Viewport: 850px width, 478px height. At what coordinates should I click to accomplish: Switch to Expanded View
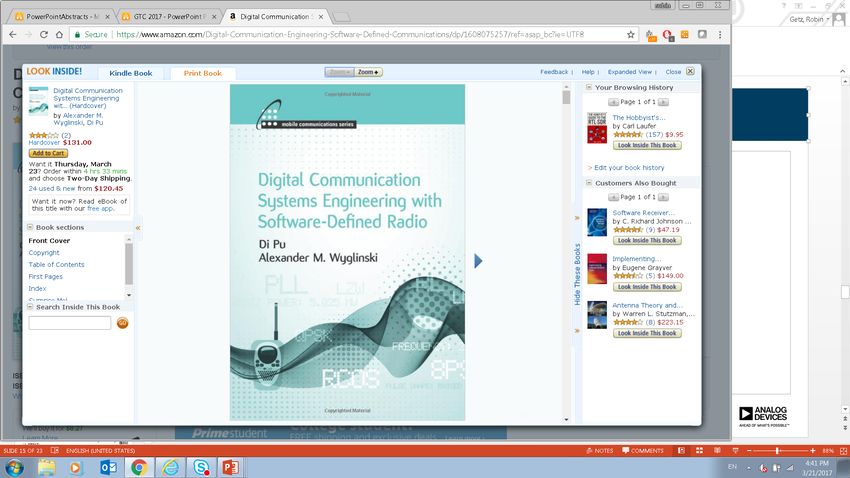[629, 72]
